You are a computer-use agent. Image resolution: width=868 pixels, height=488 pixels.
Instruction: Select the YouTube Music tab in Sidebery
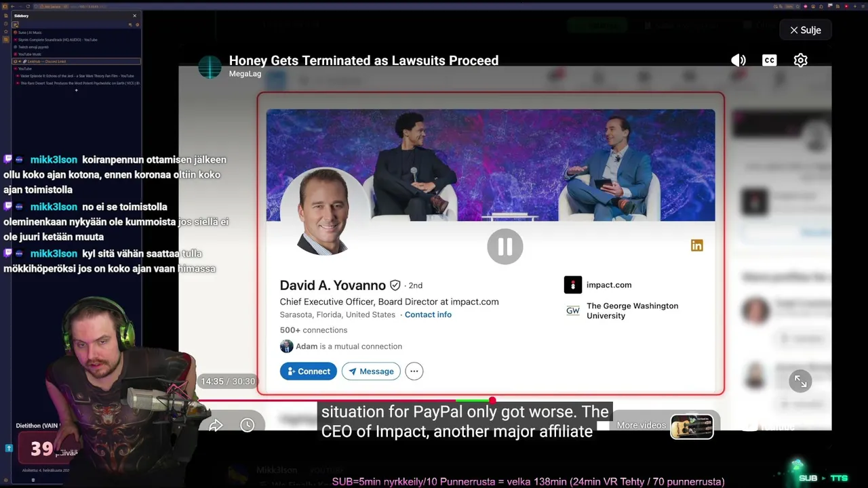tap(76, 54)
